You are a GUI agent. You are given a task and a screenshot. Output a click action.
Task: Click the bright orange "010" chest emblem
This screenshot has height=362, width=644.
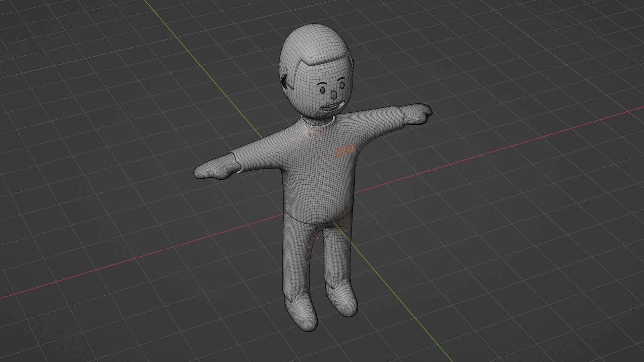point(344,151)
